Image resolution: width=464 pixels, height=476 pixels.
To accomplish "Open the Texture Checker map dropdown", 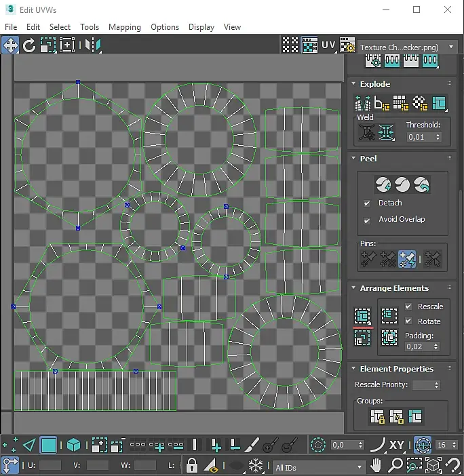I will pyautogui.click(x=407, y=47).
